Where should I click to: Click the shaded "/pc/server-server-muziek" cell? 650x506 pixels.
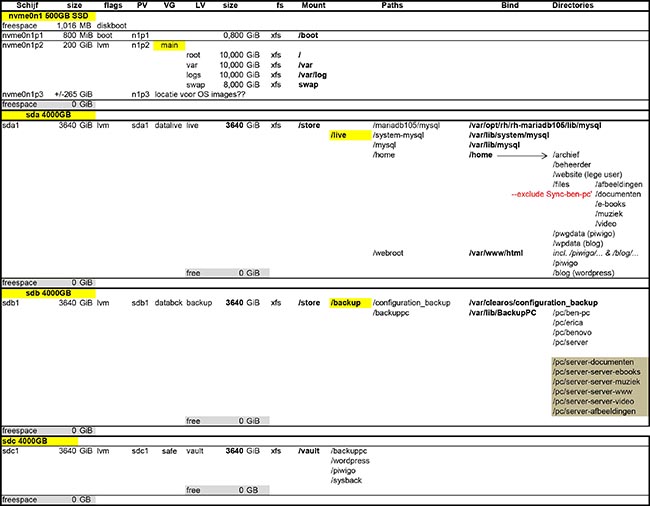[x=599, y=382]
